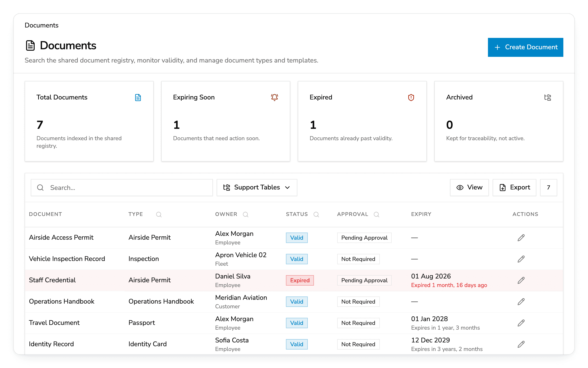The width and height of the screenshot is (588, 368).
Task: Click the EXPIRY column header
Action: [421, 214]
